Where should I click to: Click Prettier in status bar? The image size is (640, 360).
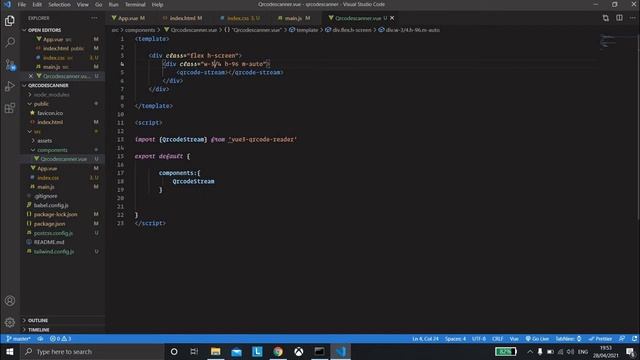[600, 339]
